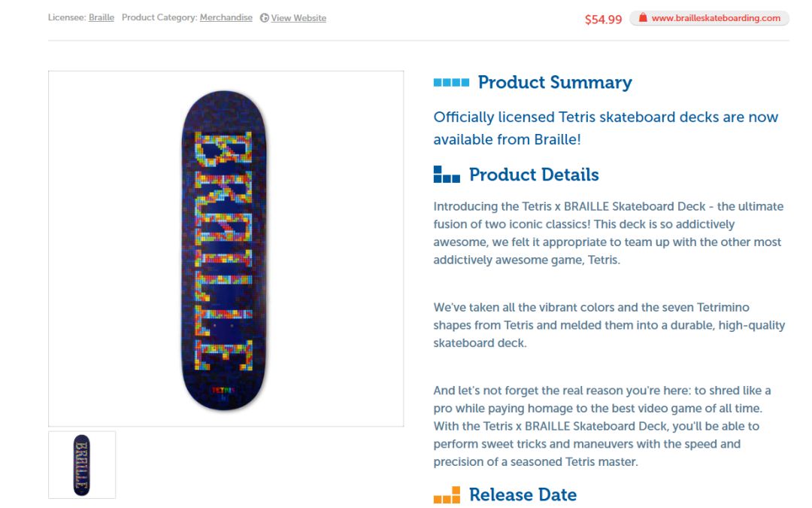Select the small skateboard deck thumbnail
Viewport: 812px width, 508px height.
(82, 465)
